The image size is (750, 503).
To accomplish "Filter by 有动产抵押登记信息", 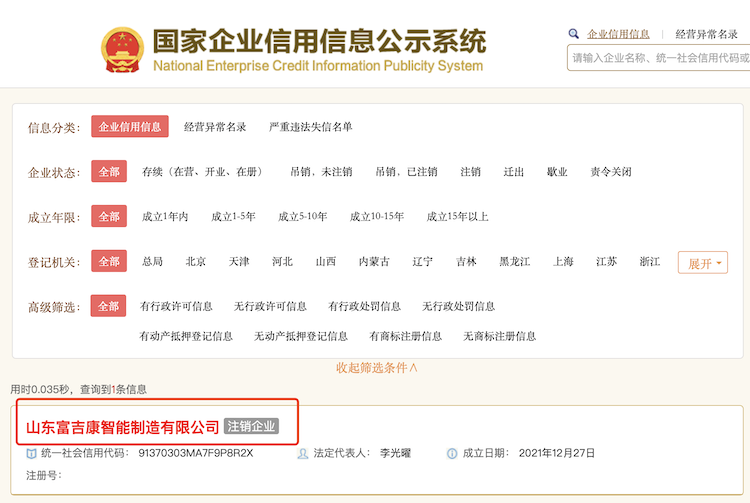I will coord(186,336).
